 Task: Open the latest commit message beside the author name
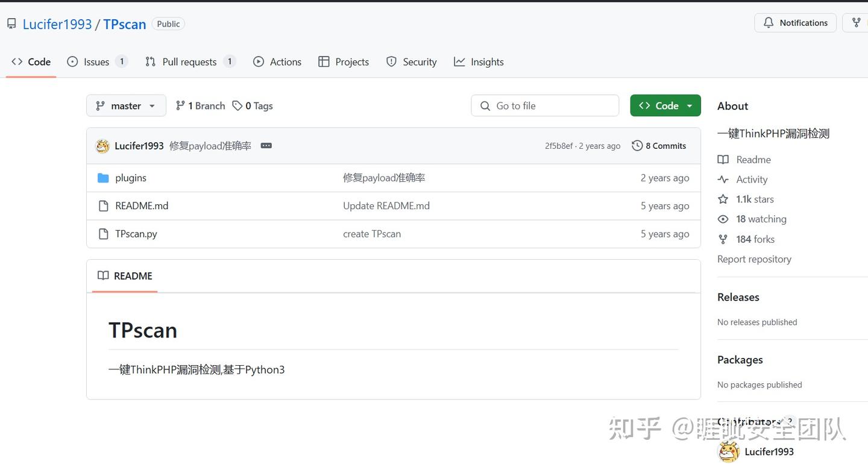pyautogui.click(x=210, y=146)
